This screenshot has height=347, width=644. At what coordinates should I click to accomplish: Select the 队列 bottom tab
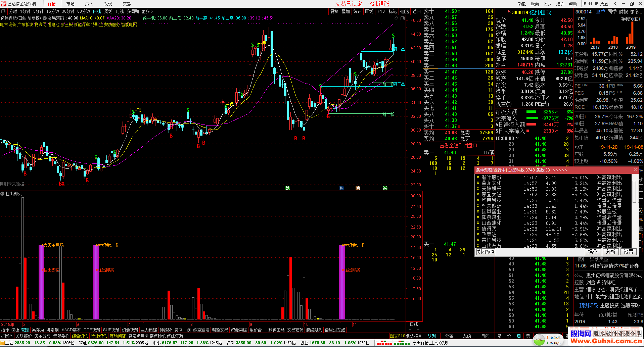click(x=431, y=336)
